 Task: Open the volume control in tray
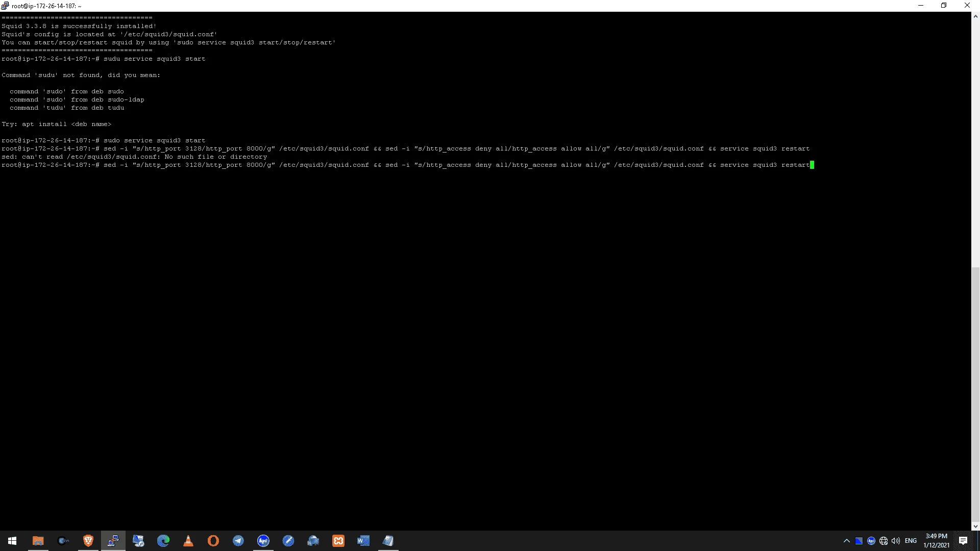pyautogui.click(x=896, y=541)
